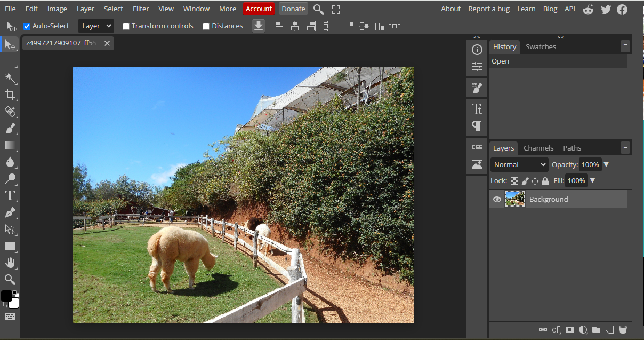Image resolution: width=644 pixels, height=340 pixels.
Task: Open the More menu
Action: pyautogui.click(x=228, y=9)
